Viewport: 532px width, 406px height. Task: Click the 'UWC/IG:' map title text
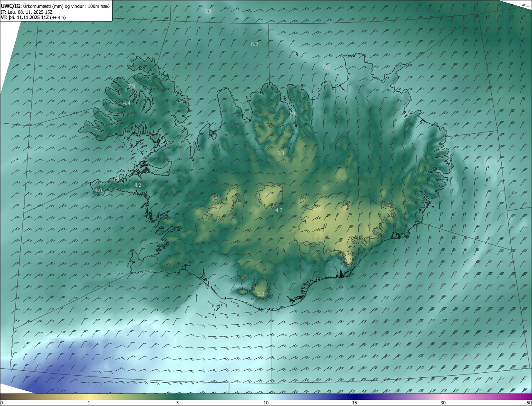click(x=11, y=5)
